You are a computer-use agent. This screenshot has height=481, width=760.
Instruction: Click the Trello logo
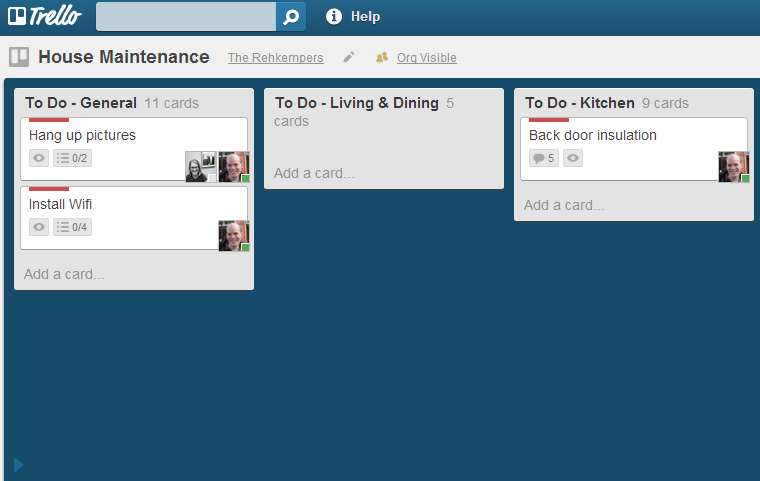[45, 16]
